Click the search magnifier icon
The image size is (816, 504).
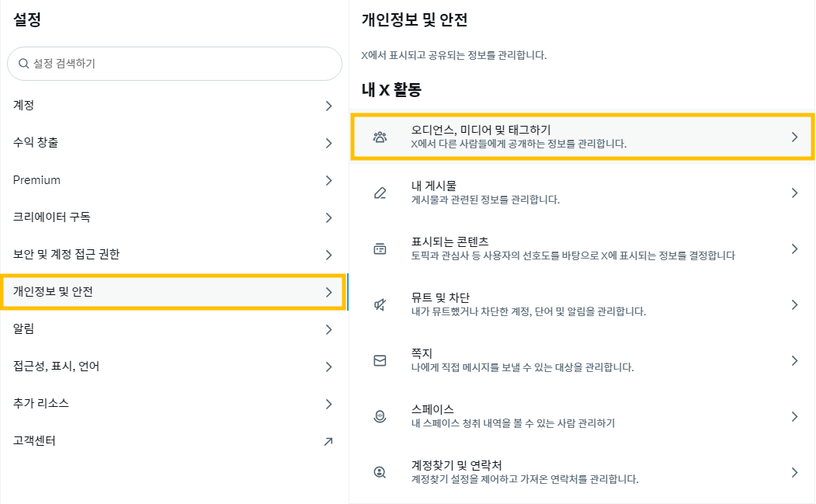(x=23, y=64)
